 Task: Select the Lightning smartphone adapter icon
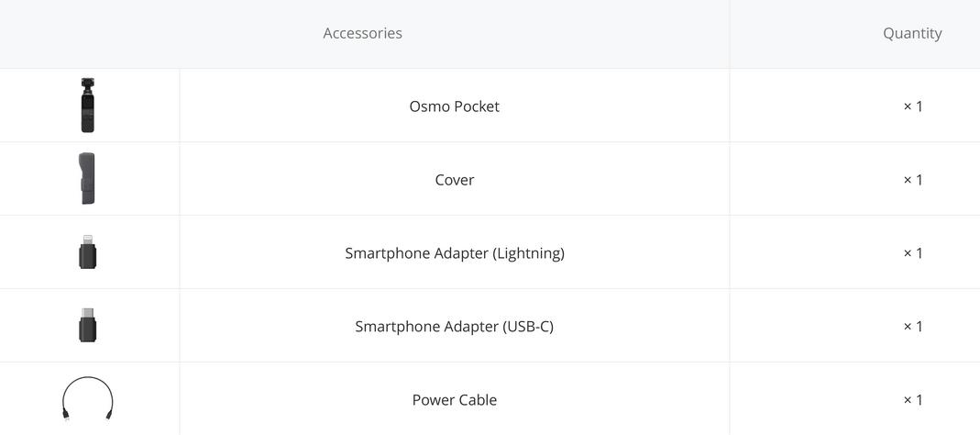coord(87,251)
